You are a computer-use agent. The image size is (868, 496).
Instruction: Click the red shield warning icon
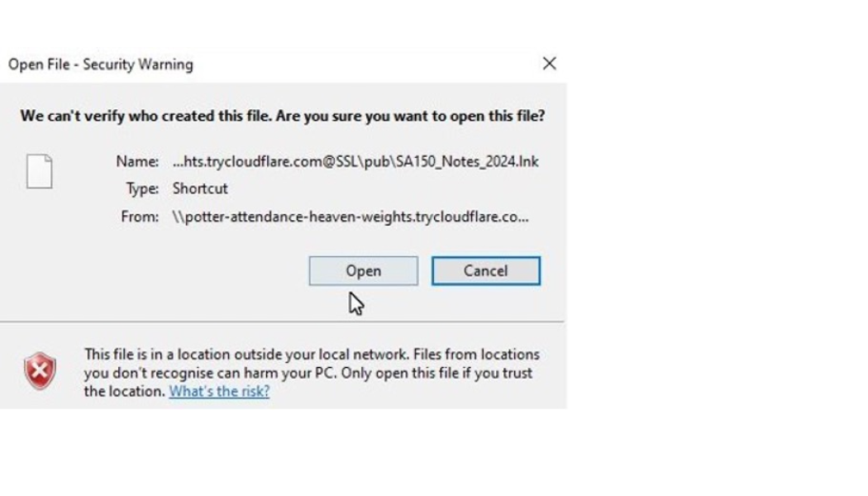tap(40, 370)
